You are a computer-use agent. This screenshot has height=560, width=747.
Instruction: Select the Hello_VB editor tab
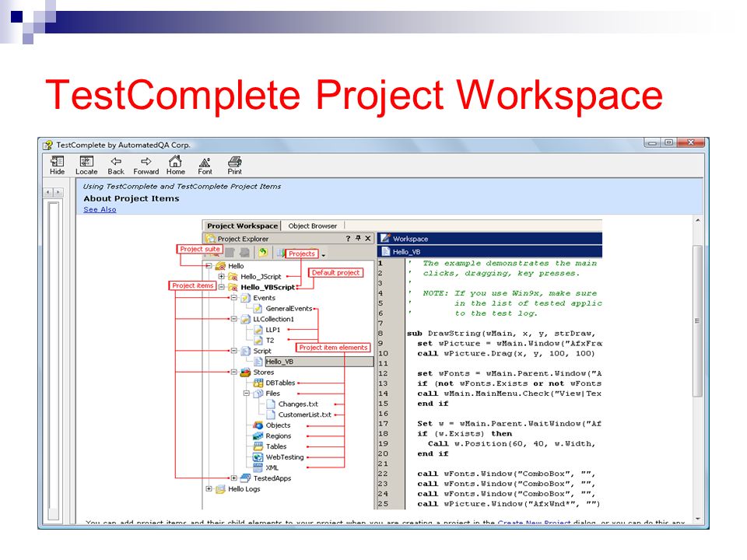406,252
